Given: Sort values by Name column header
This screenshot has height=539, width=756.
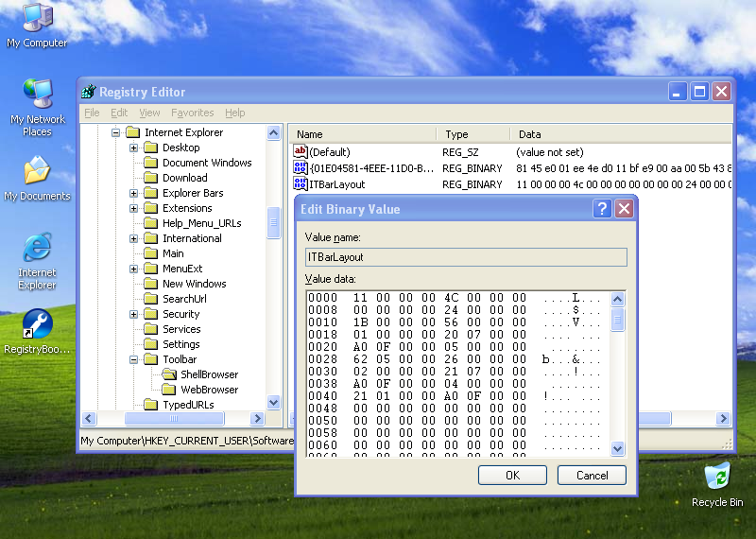Looking at the screenshot, I should [363, 134].
